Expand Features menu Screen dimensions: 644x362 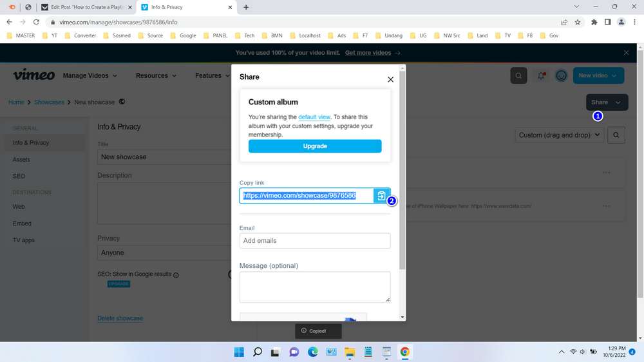point(212,75)
